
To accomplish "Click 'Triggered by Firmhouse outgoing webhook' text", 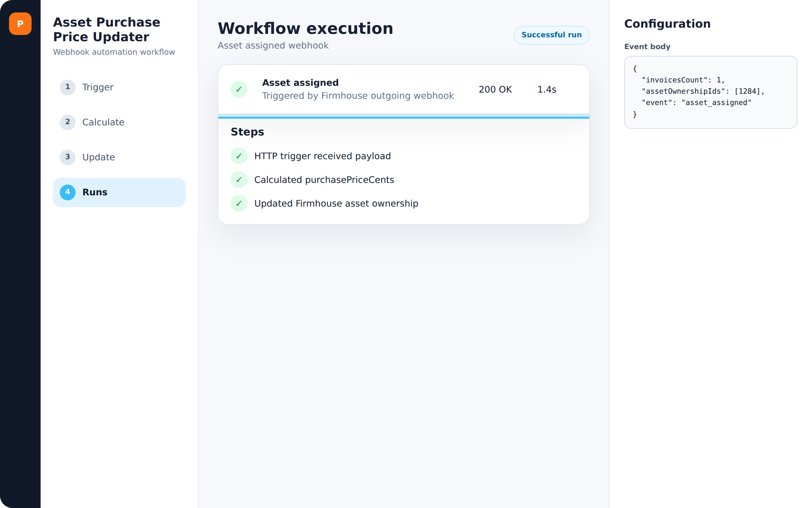I will point(358,96).
